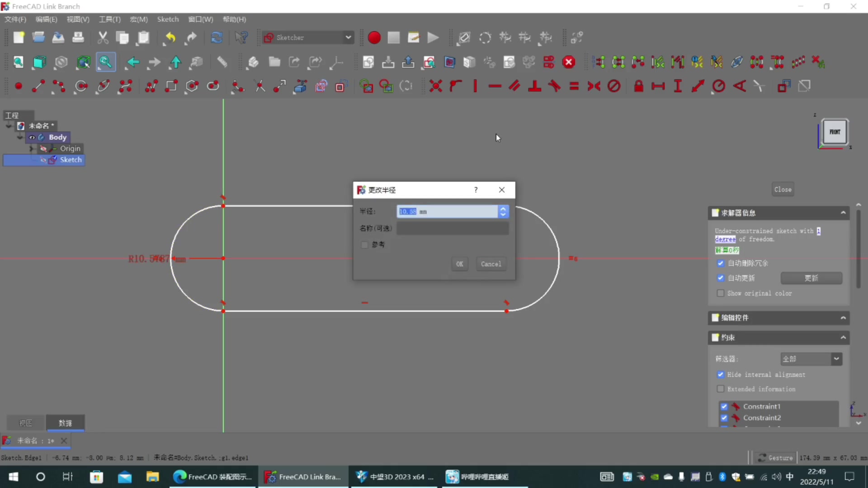Select the create point tool
868x488 pixels.
click(19, 86)
